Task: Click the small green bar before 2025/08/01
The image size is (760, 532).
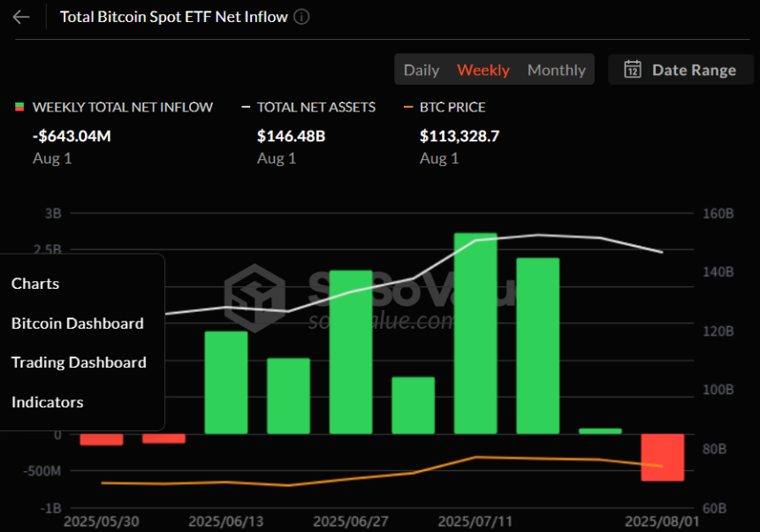Action: pos(600,430)
